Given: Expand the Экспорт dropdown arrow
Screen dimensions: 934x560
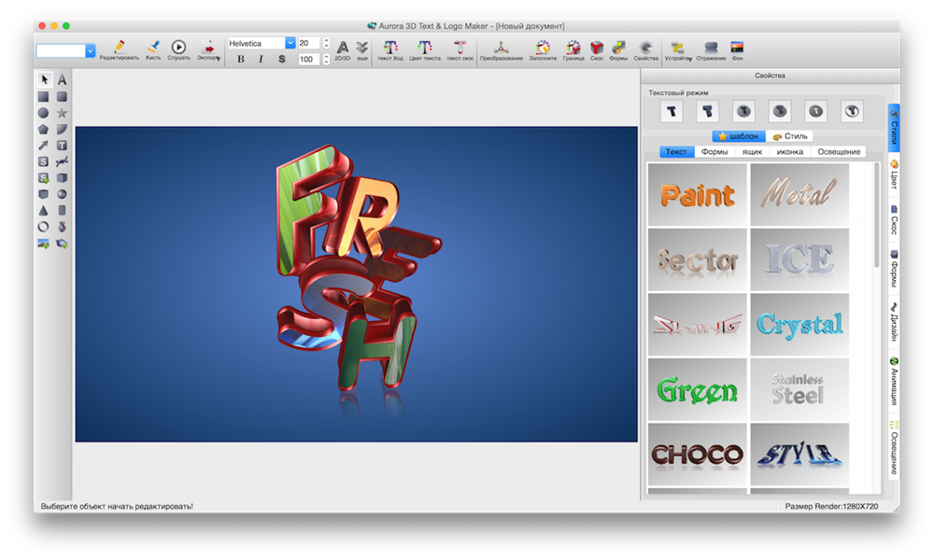Looking at the screenshot, I should (x=219, y=57).
